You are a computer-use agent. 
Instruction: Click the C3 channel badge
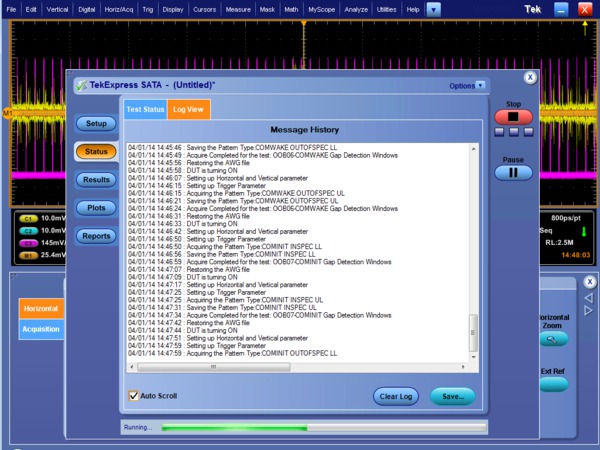[x=27, y=242]
